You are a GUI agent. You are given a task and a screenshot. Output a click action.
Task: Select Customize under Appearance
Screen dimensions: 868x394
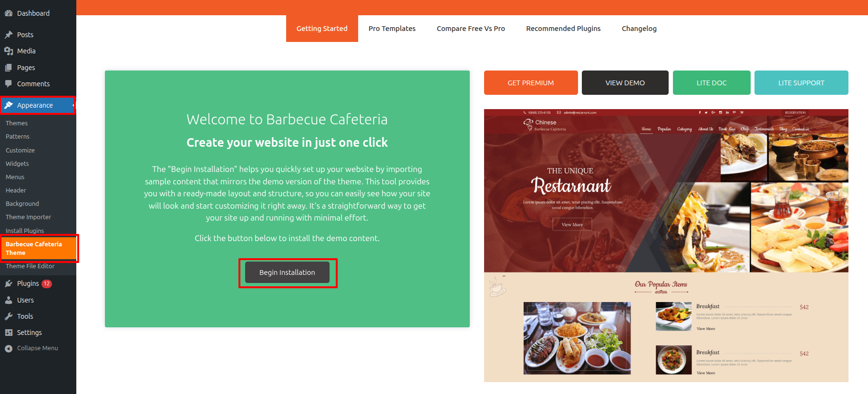click(20, 150)
